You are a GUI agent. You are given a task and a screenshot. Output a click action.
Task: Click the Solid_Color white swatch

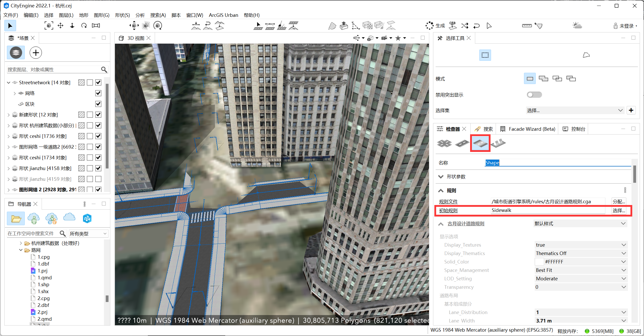click(539, 262)
